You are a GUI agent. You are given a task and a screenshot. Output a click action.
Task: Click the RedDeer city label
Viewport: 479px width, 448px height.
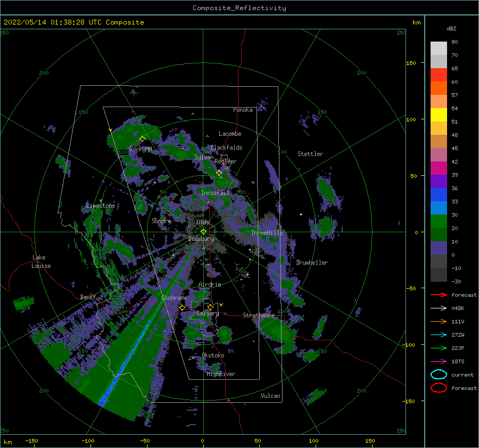(x=226, y=161)
